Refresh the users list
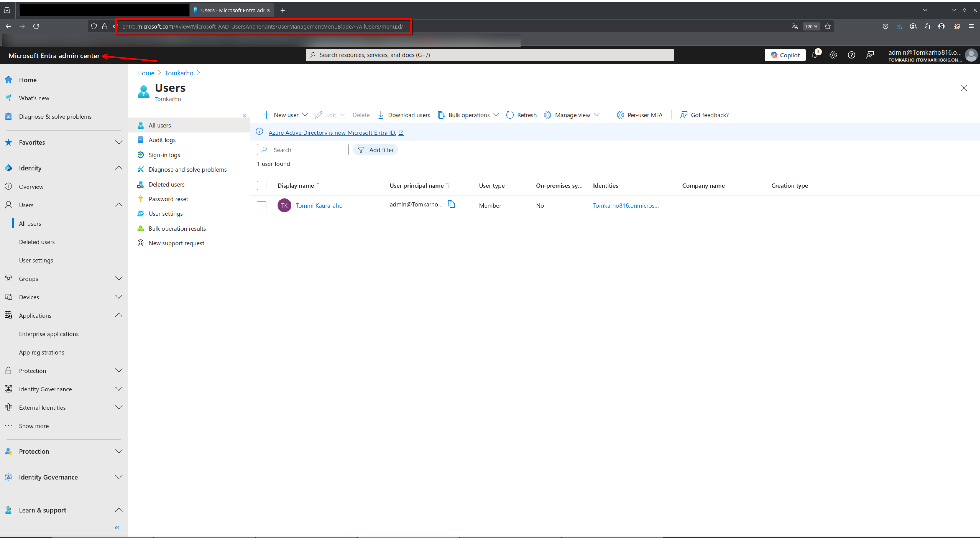 [x=521, y=115]
